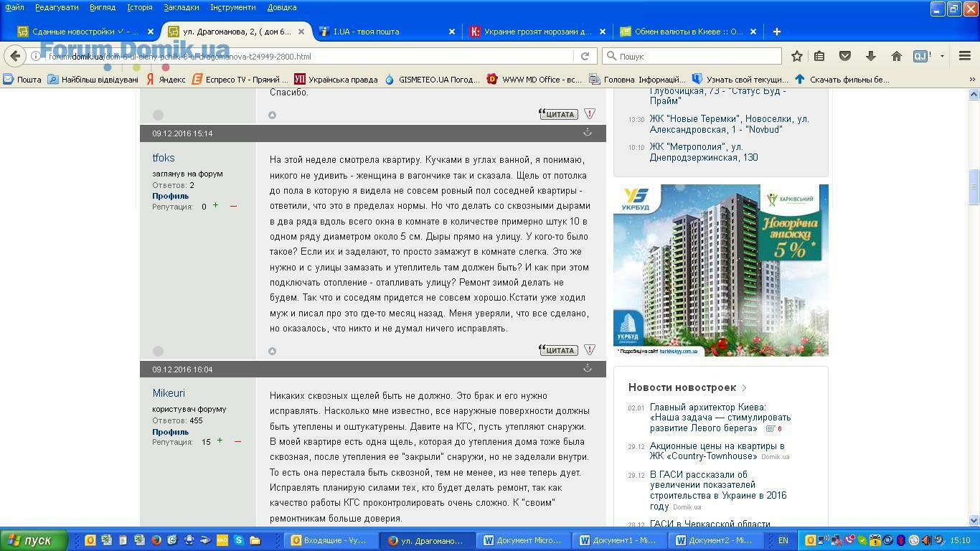Open Главный архитектор Киева news article
Viewport: 980px width, 551px height.
[720, 418]
